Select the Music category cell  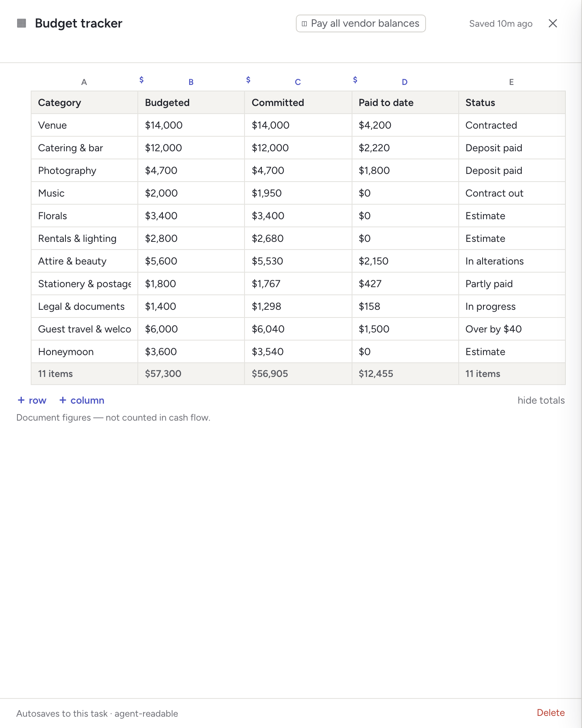coord(84,193)
